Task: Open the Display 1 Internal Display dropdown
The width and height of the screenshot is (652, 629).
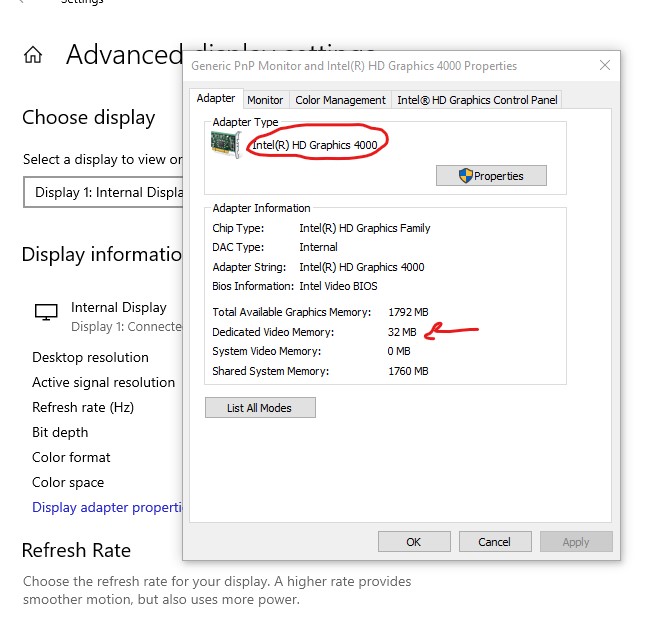Action: point(103,192)
